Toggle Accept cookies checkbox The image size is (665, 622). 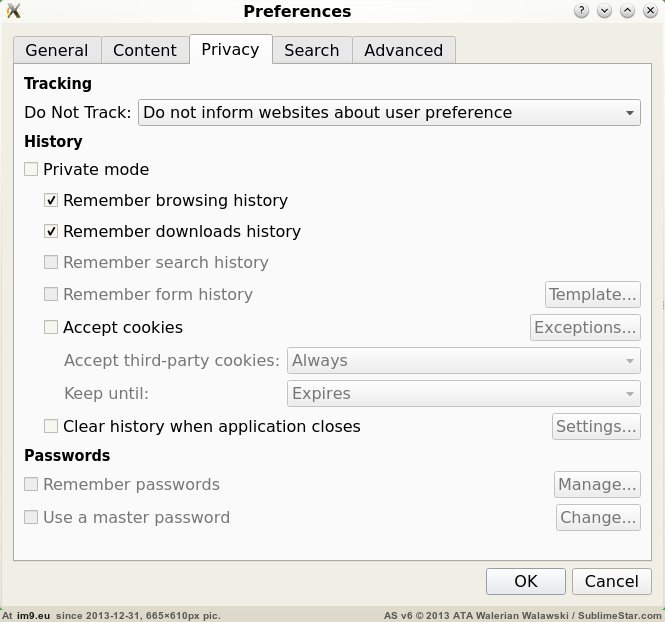52,327
